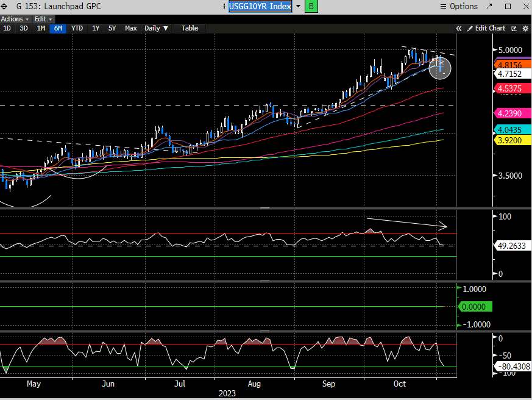Click the annotate icon left of the gear

[514, 28]
